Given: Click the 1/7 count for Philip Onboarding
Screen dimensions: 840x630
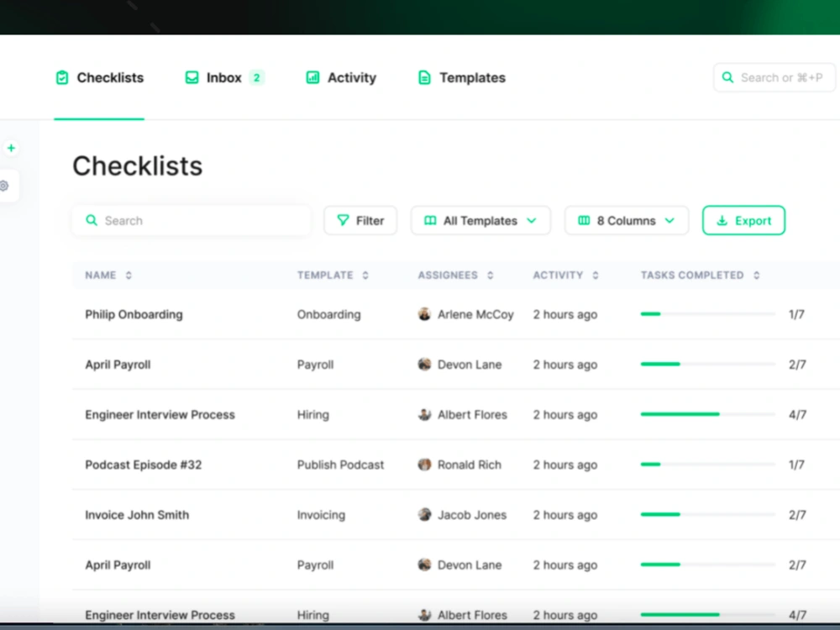Looking at the screenshot, I should tap(796, 314).
